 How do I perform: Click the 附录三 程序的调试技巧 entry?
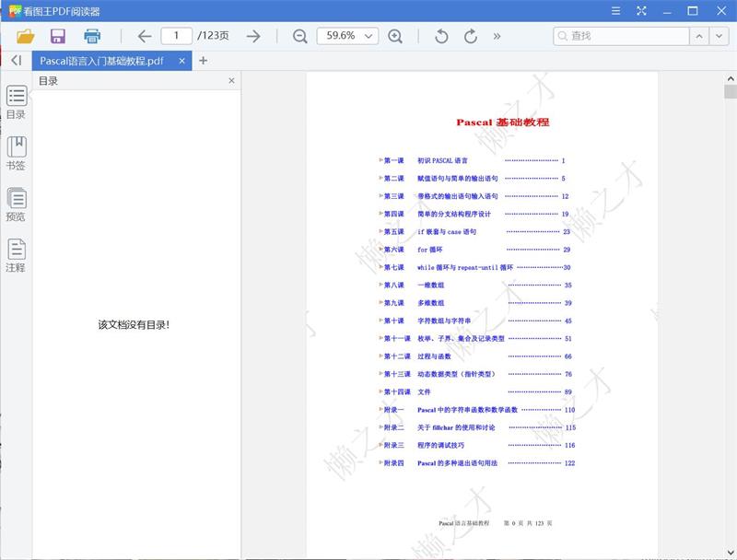pyautogui.click(x=477, y=446)
